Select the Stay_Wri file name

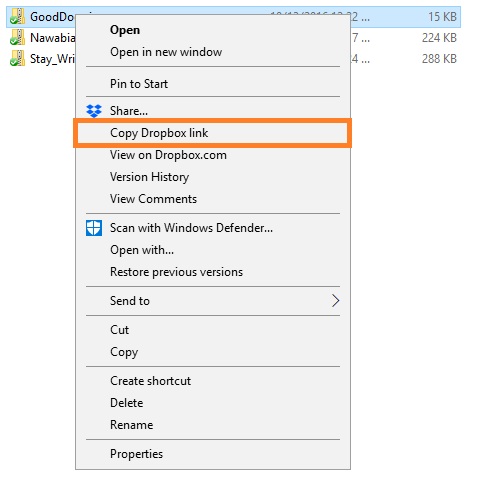pyautogui.click(x=52, y=59)
